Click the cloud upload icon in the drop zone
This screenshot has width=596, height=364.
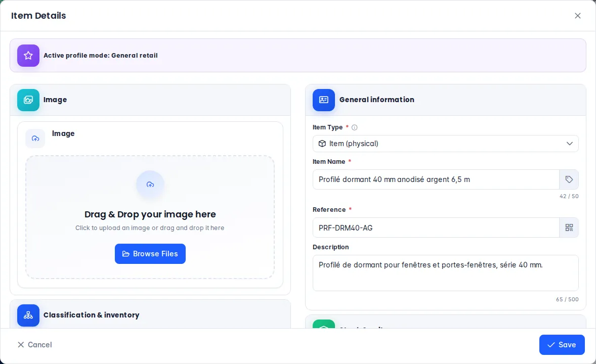pos(150,185)
